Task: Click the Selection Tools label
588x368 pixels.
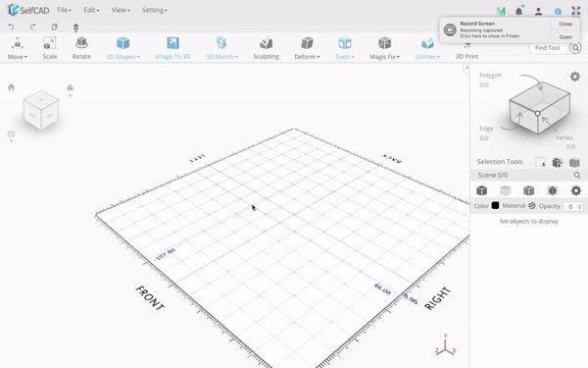Action: 500,162
